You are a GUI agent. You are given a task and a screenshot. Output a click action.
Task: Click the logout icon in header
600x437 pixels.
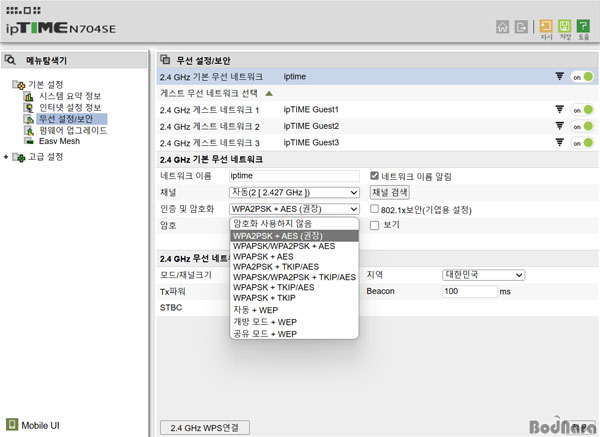[521, 27]
